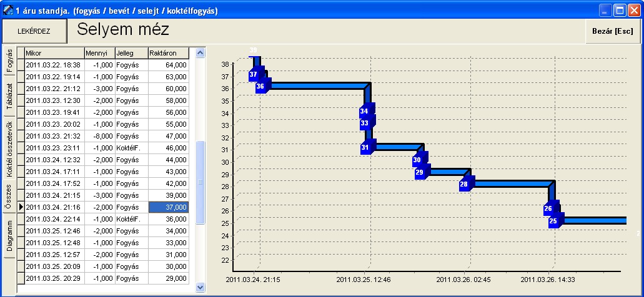Switch to the Táblázat side tab
644x297 pixels.
pyautogui.click(x=9, y=96)
